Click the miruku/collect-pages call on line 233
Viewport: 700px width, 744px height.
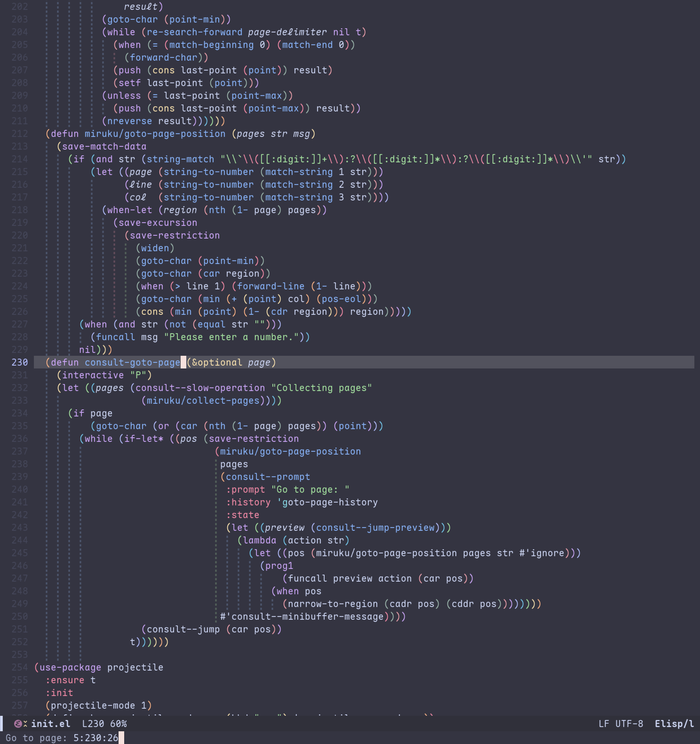coord(203,400)
